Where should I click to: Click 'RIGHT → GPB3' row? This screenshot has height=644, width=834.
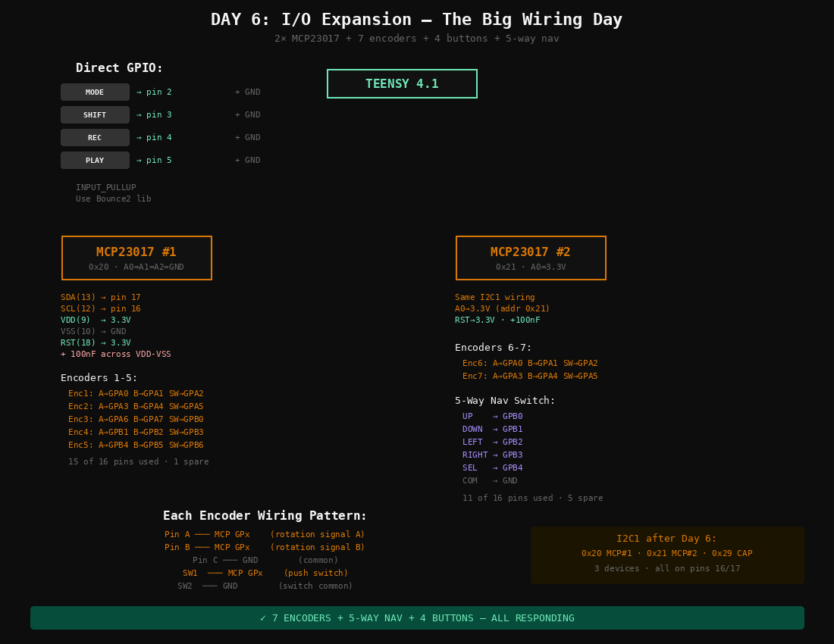coord(493,455)
